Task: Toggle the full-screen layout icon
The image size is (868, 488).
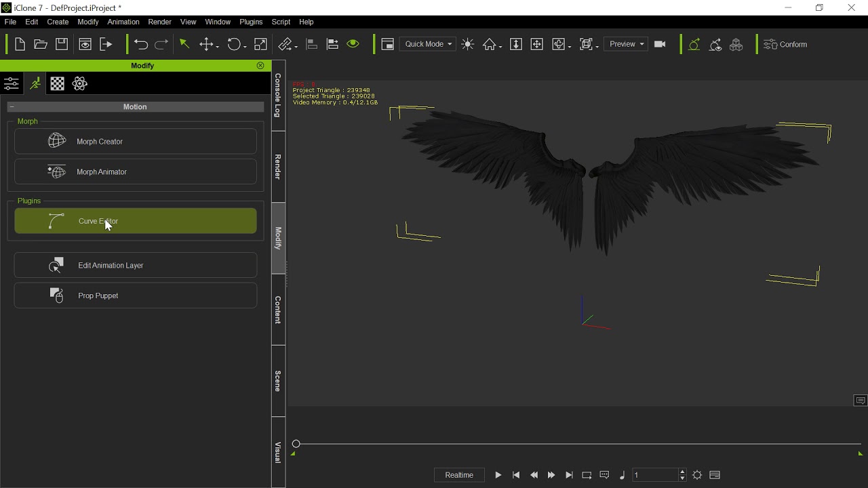Action: [x=388, y=44]
